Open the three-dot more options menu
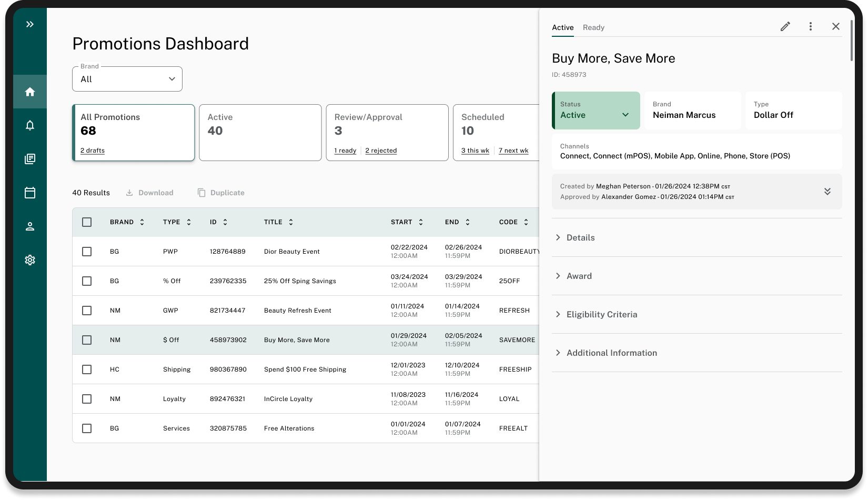The width and height of the screenshot is (868, 500). pyautogui.click(x=810, y=27)
